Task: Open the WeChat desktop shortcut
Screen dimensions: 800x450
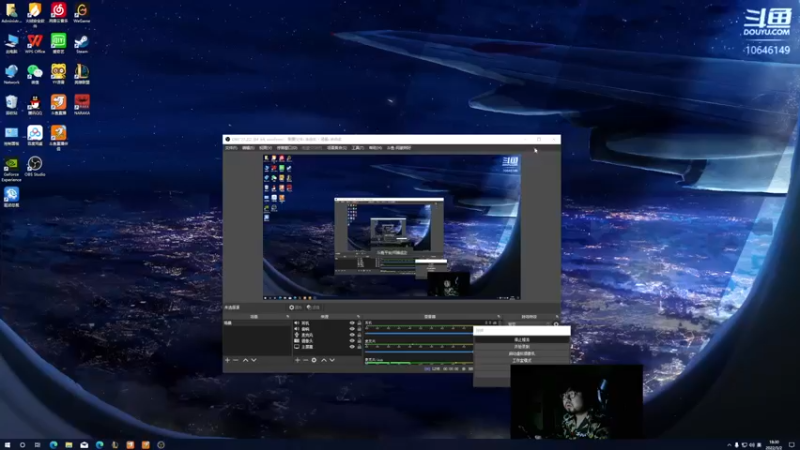Action: click(35, 74)
